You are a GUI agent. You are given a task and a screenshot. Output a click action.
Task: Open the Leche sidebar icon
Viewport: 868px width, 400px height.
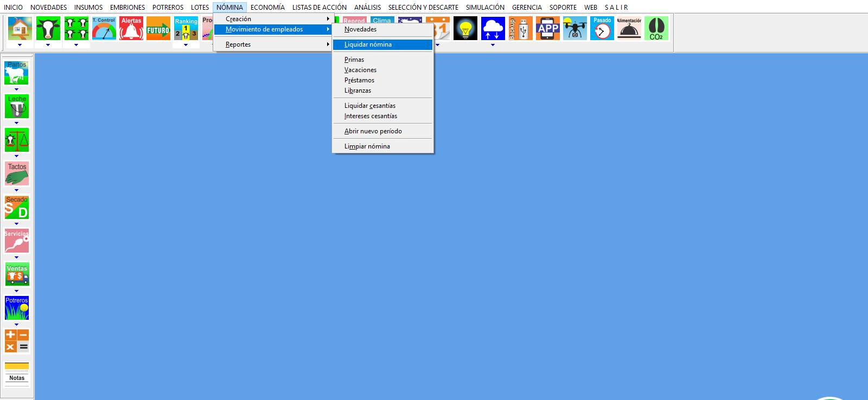[17, 106]
